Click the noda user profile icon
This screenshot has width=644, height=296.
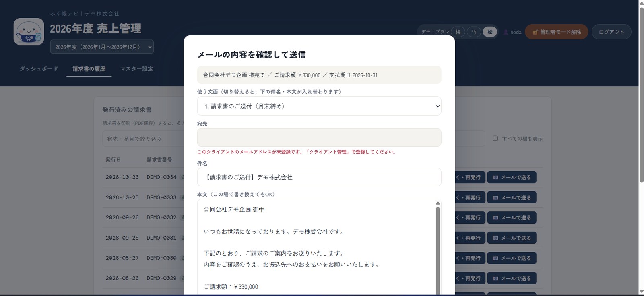(506, 32)
